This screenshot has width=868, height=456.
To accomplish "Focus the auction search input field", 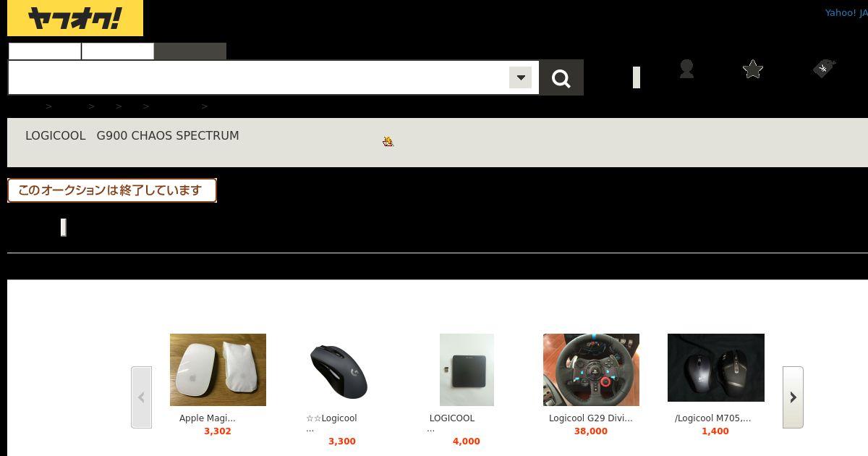I will tap(259, 77).
